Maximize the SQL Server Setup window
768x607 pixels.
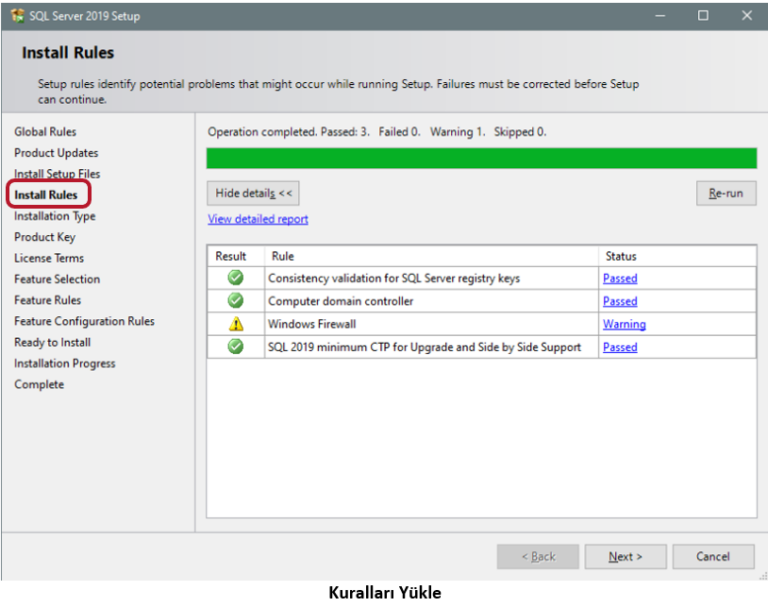(703, 16)
